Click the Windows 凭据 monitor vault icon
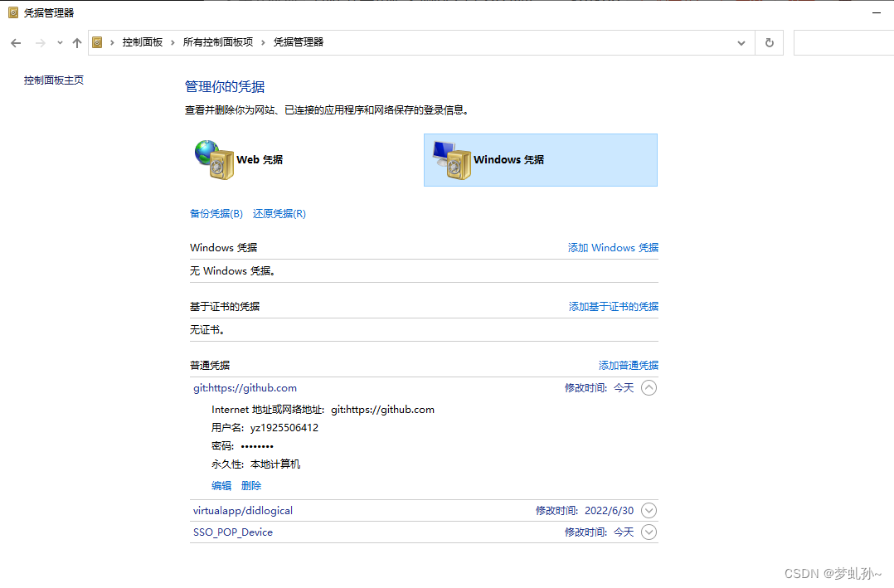894x588 pixels. [x=451, y=160]
